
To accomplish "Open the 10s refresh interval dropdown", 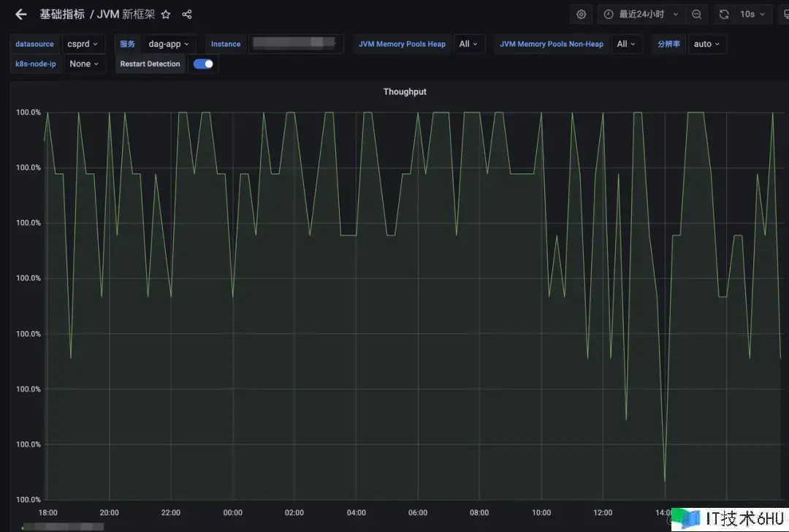I will pyautogui.click(x=752, y=14).
